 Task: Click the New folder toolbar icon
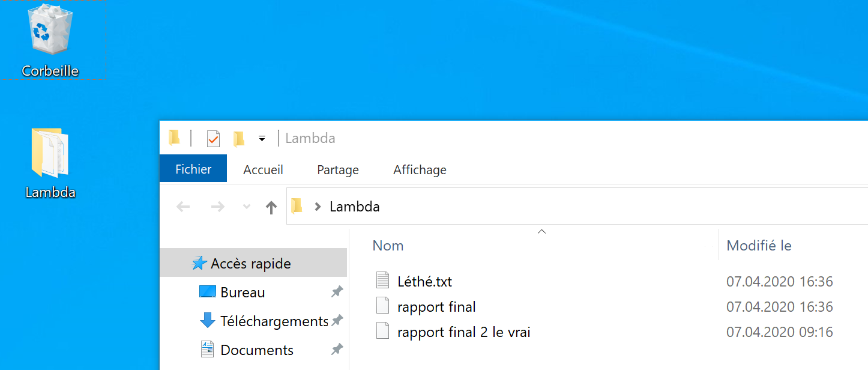(x=239, y=139)
